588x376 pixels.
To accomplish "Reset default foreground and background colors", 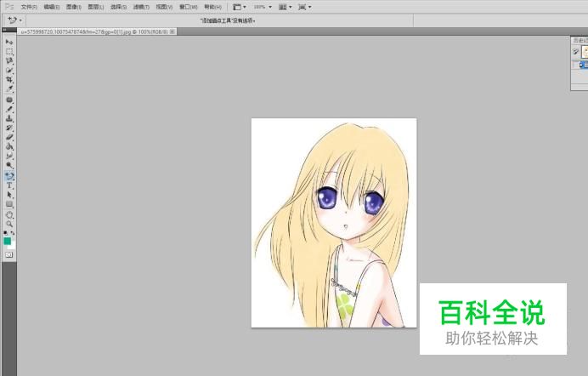I will 6,233.
